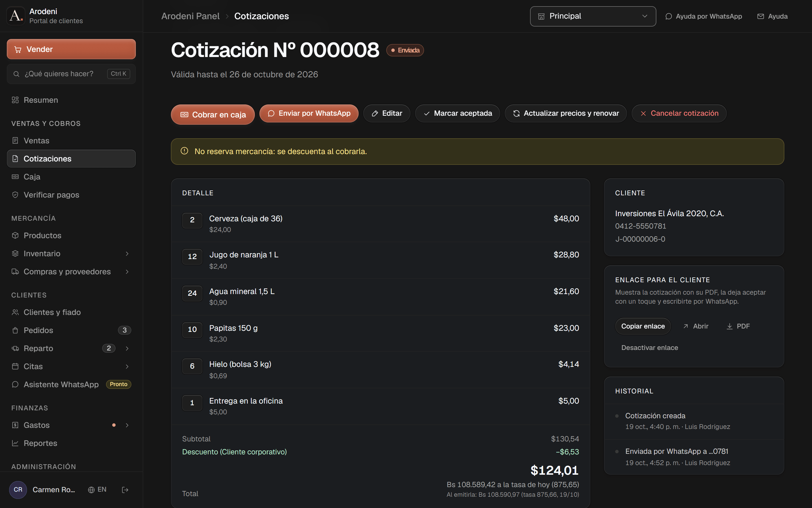812x508 pixels.
Task: Focus the ¿Qué quieres hacer? search field
Action: (71, 74)
